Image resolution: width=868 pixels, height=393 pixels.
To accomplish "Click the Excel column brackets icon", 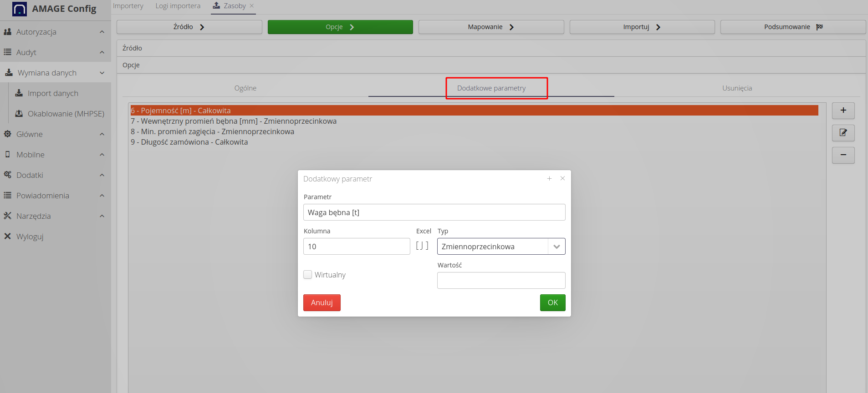I will 422,246.
